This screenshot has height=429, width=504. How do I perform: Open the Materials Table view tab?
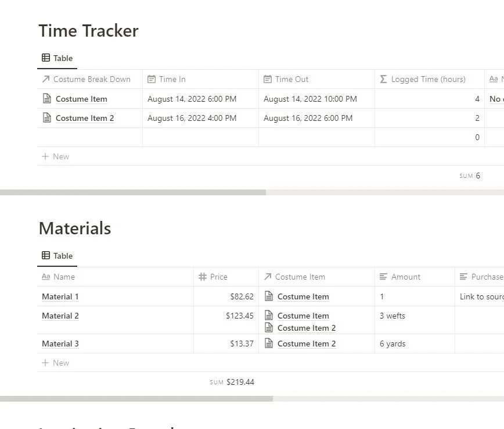coord(57,256)
